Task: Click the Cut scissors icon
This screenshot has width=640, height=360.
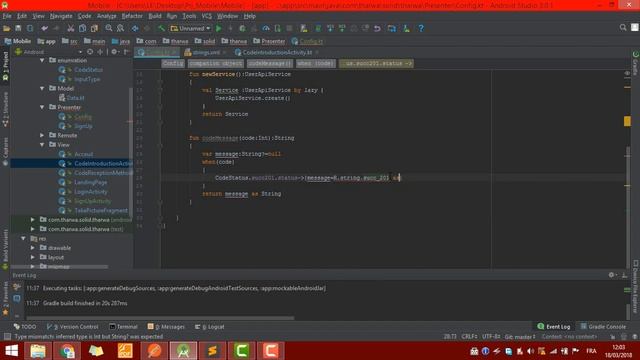Action: [71, 28]
